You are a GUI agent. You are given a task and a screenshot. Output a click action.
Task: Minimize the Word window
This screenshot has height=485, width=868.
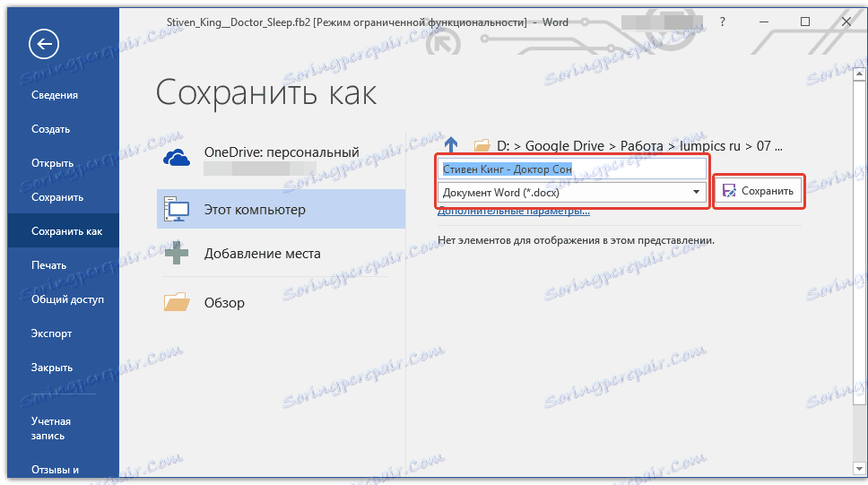[764, 22]
